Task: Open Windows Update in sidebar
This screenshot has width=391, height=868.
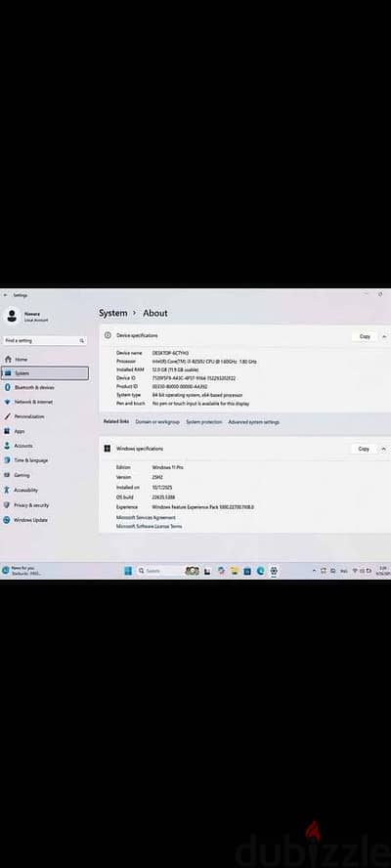Action: click(x=30, y=520)
